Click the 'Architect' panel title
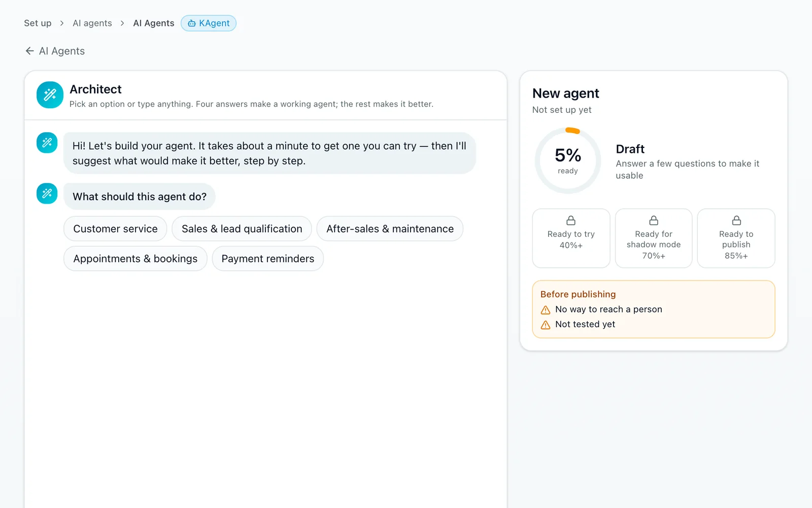812x508 pixels. [95, 89]
